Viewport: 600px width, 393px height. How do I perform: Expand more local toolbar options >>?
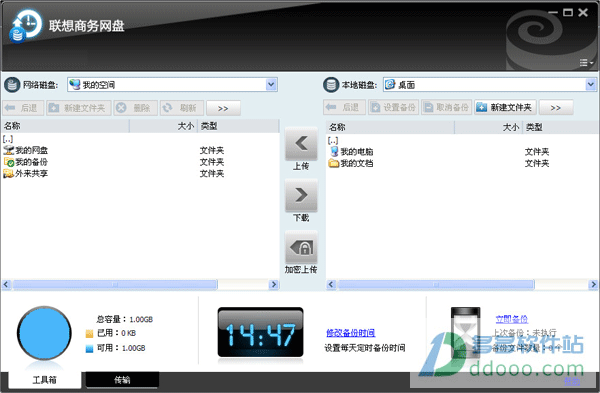click(x=556, y=107)
